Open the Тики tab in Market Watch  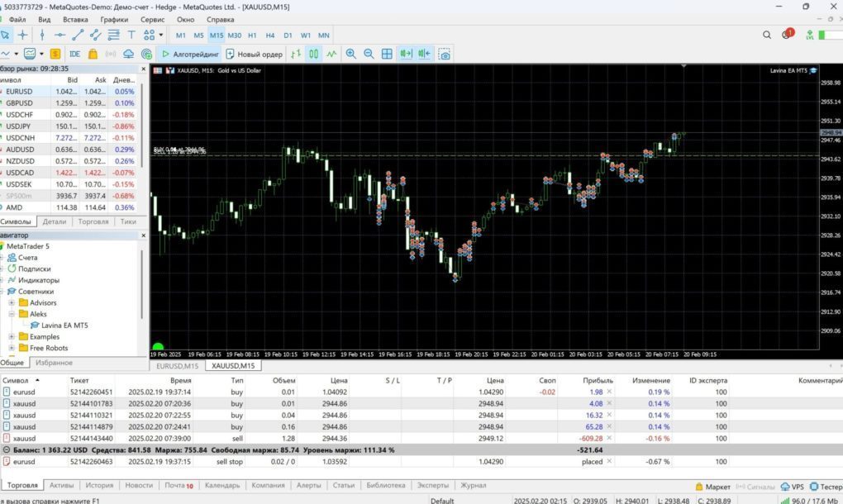(x=128, y=221)
